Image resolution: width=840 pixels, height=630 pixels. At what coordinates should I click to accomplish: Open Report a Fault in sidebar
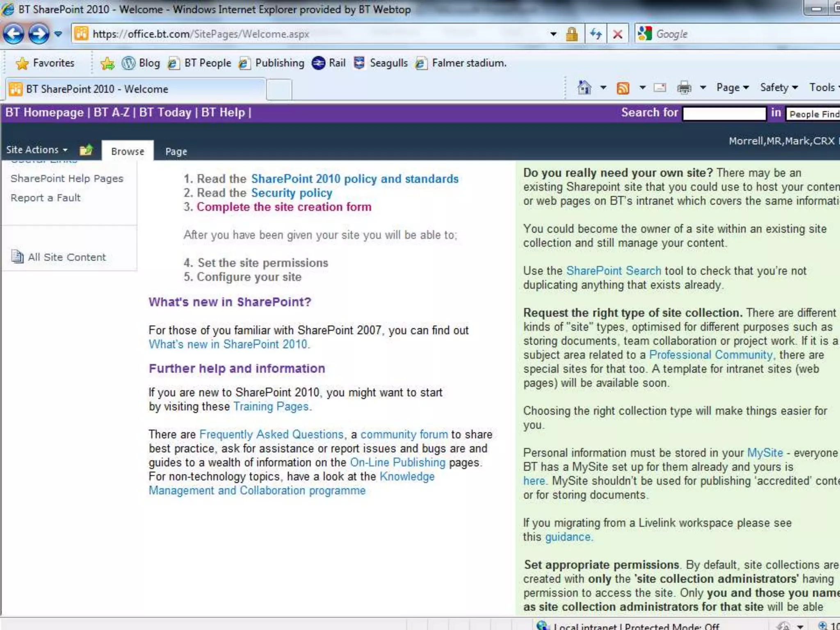click(46, 198)
